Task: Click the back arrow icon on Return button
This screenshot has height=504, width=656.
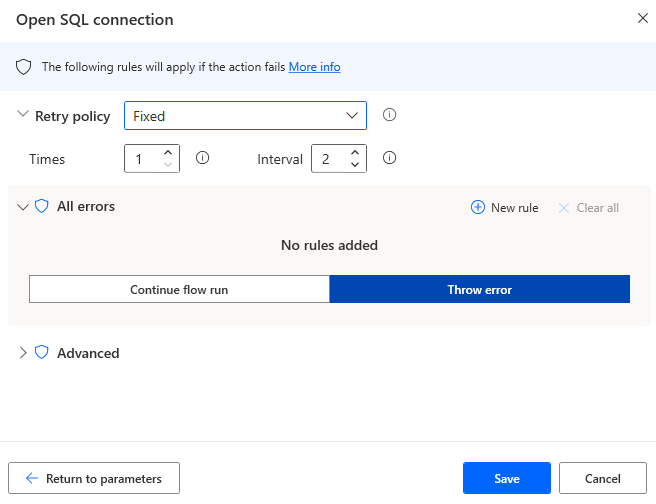Action: point(32,478)
